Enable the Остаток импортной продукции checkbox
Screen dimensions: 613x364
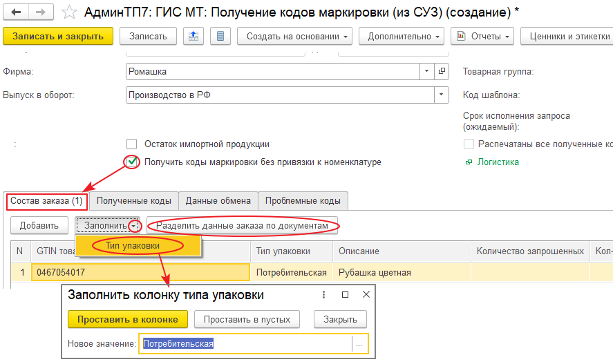tap(132, 144)
